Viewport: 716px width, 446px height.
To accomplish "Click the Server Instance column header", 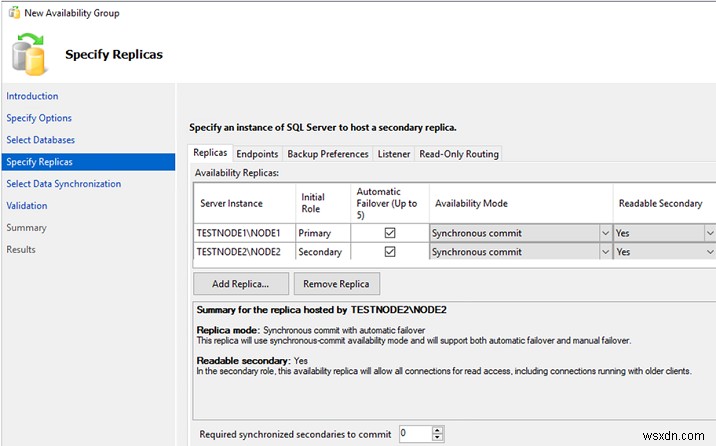I will coord(245,204).
